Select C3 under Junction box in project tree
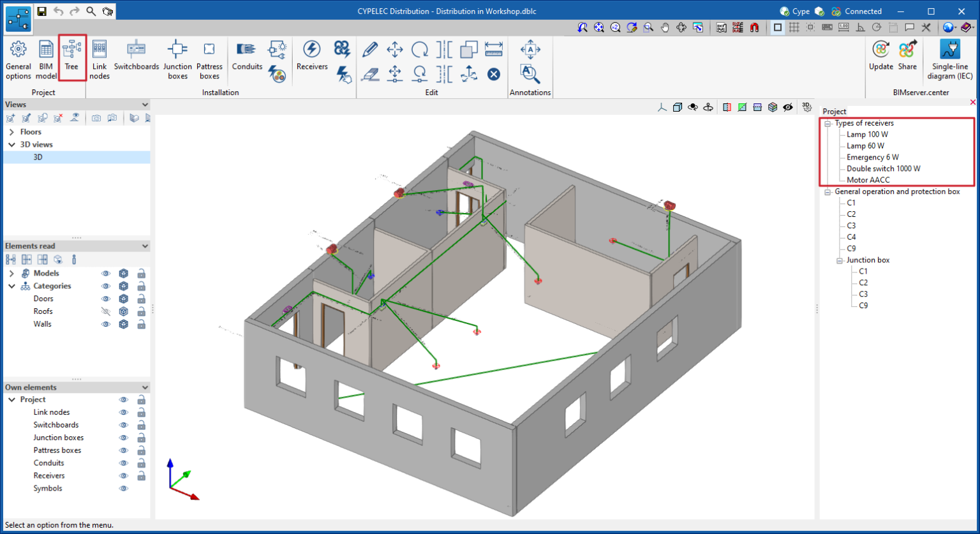 tap(862, 293)
